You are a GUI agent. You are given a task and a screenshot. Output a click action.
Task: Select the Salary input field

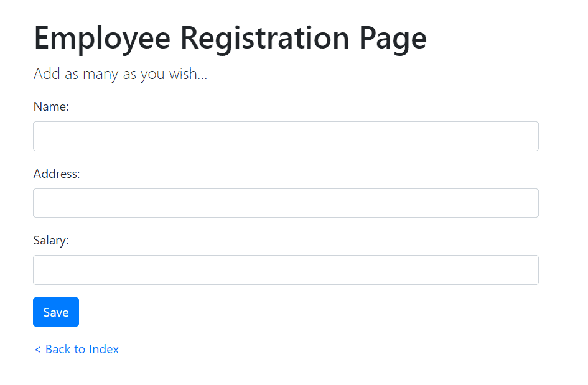[286, 270]
